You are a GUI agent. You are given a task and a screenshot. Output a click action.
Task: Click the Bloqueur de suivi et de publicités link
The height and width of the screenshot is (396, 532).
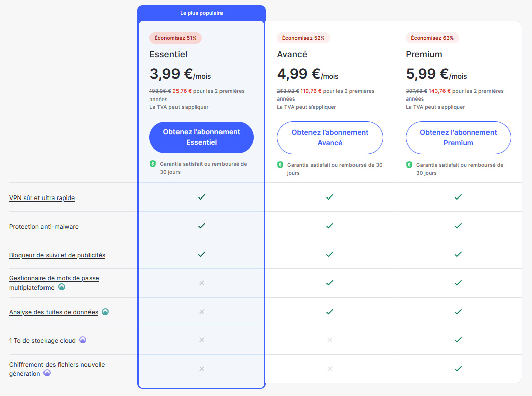pyautogui.click(x=57, y=255)
